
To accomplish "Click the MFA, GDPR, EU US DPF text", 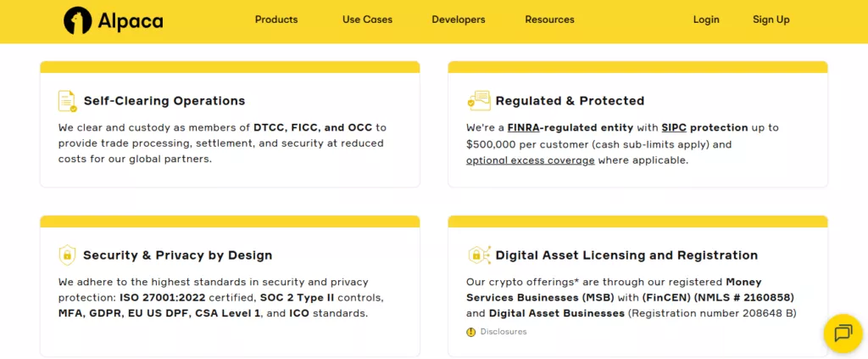I will pyautogui.click(x=124, y=313).
